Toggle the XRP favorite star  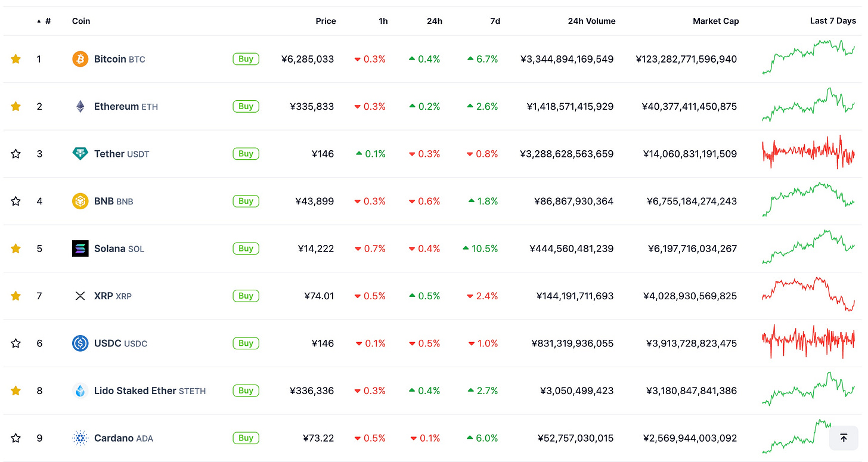(x=16, y=296)
